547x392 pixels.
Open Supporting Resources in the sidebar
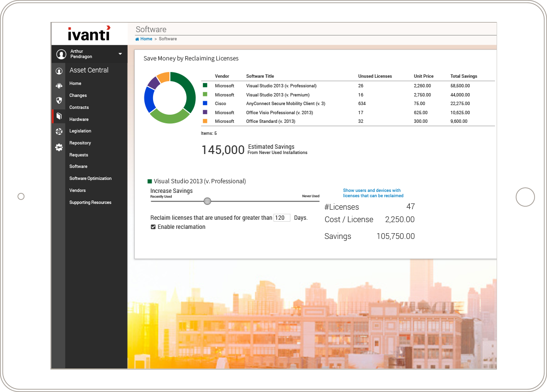point(90,202)
